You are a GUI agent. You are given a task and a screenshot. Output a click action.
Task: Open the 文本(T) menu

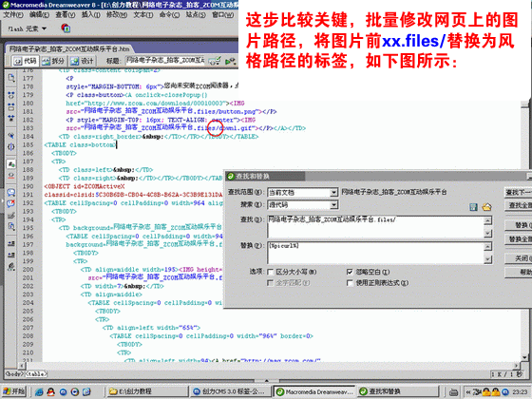pyautogui.click(x=142, y=15)
